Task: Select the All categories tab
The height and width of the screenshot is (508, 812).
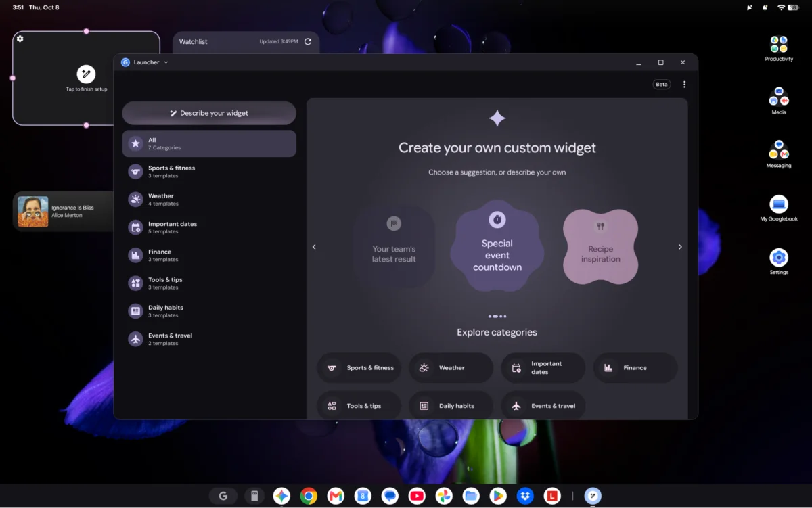Action: [x=209, y=143]
